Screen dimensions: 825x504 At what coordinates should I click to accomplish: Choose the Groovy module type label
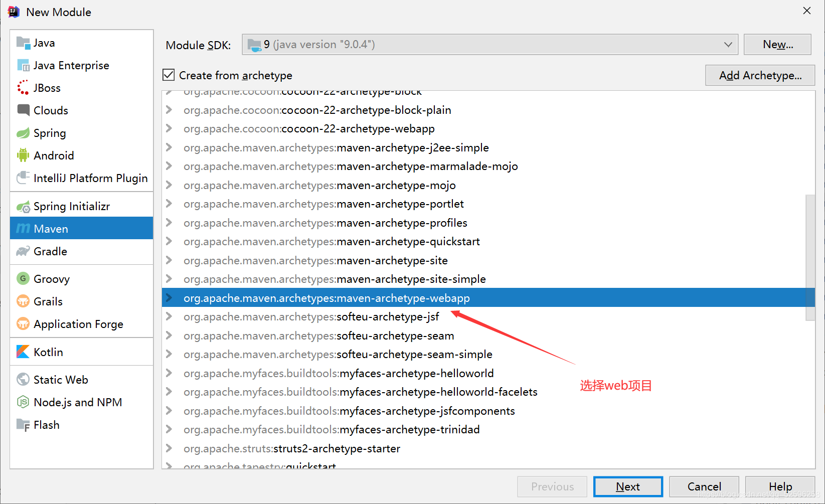coord(52,279)
